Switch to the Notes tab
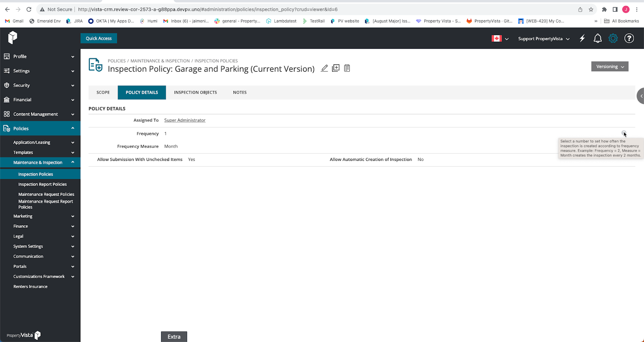Screen dimensions: 644x342 point(240,93)
